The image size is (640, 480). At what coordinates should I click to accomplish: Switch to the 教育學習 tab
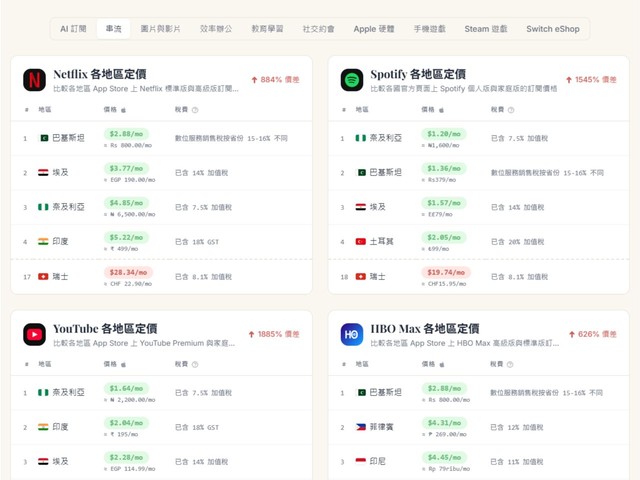coord(267,29)
